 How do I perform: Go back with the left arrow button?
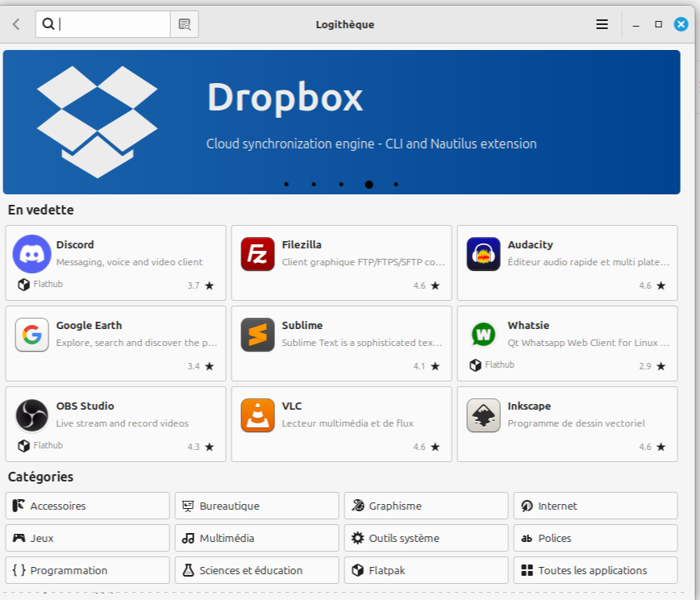(x=16, y=24)
